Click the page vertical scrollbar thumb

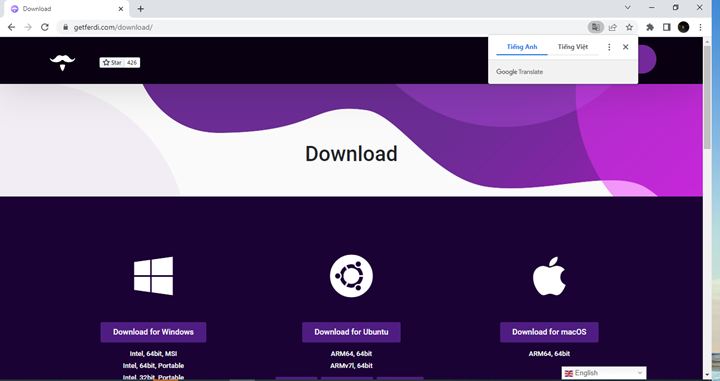click(x=707, y=96)
